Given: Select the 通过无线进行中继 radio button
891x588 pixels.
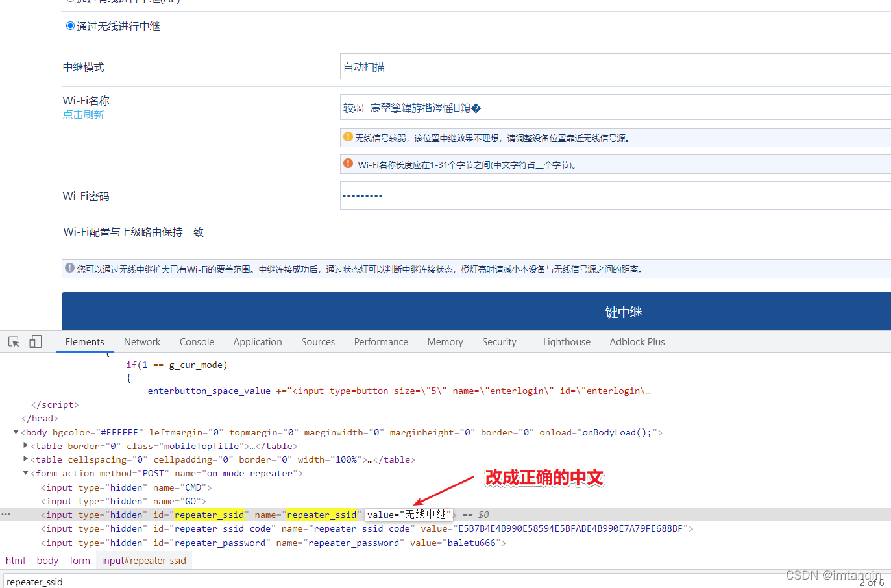Looking at the screenshot, I should pos(70,26).
